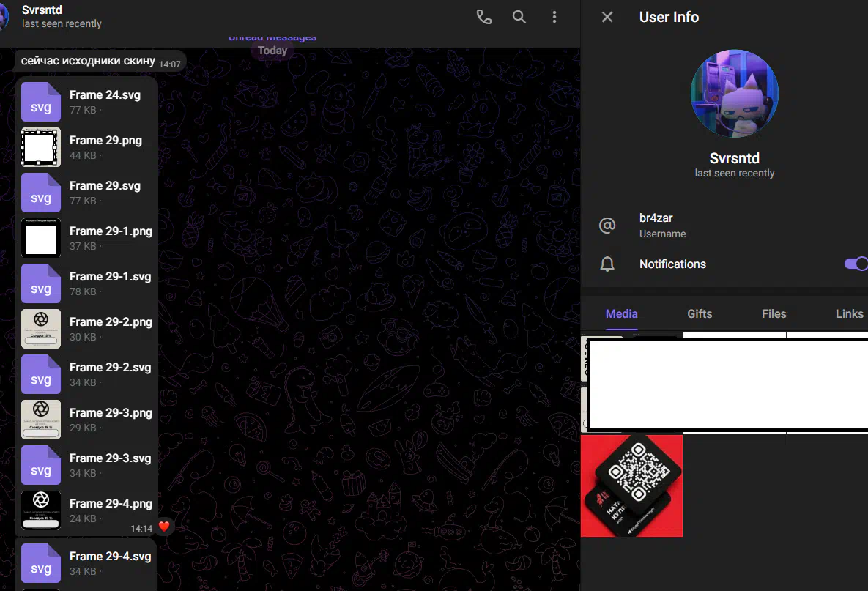
Task: Click the Frame 29-3.png file name
Action: tap(111, 413)
